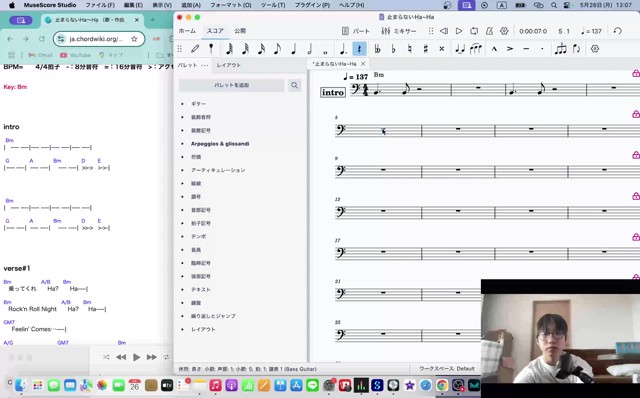Search palettes with magnifier icon
This screenshot has height=398, width=640.
[294, 85]
